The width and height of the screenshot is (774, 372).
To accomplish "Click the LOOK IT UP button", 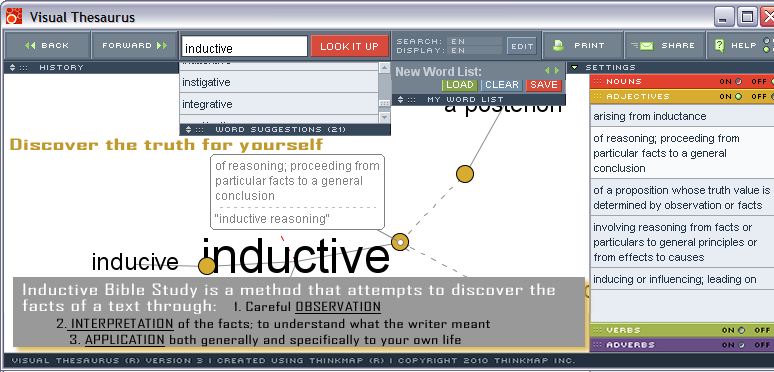I will [x=349, y=46].
